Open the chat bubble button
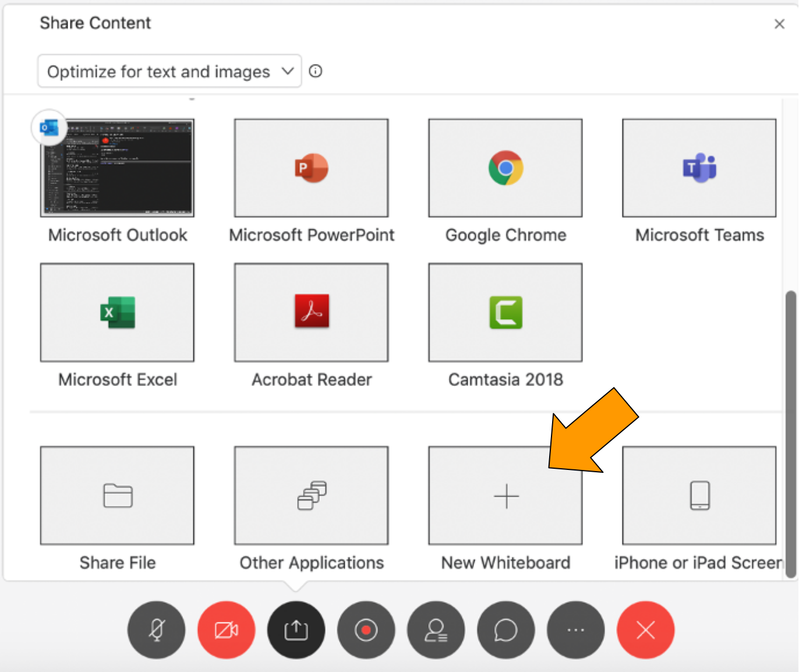 [x=506, y=630]
